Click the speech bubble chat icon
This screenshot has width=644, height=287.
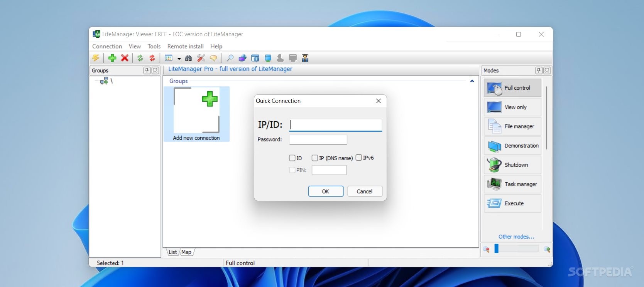coord(213,58)
